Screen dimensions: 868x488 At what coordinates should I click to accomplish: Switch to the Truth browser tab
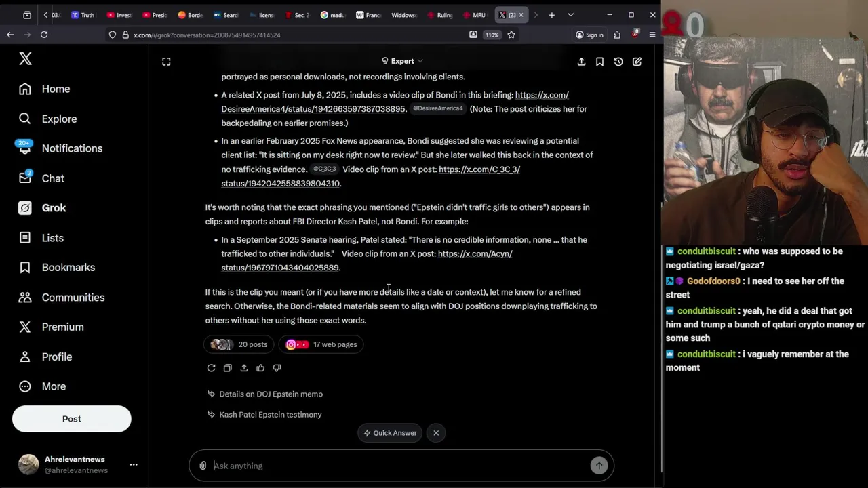83,15
